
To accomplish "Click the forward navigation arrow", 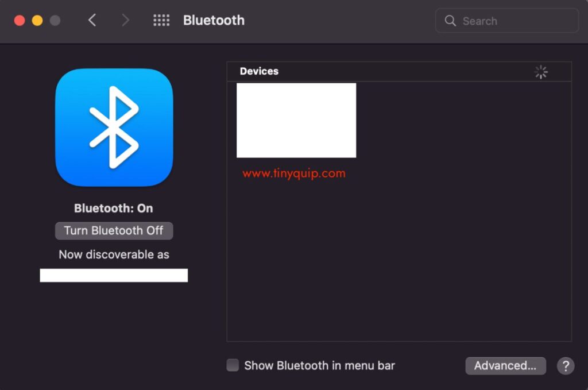I will [125, 20].
